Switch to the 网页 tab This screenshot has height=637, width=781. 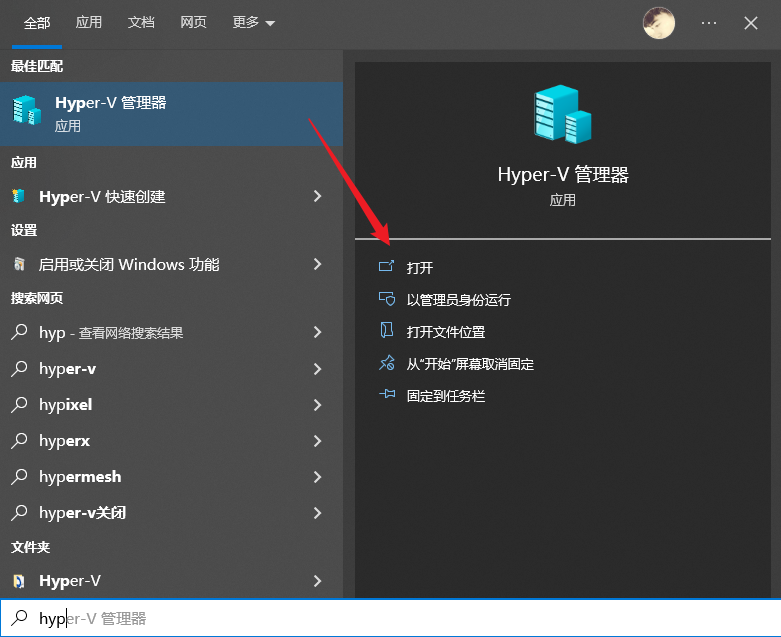coord(193,22)
